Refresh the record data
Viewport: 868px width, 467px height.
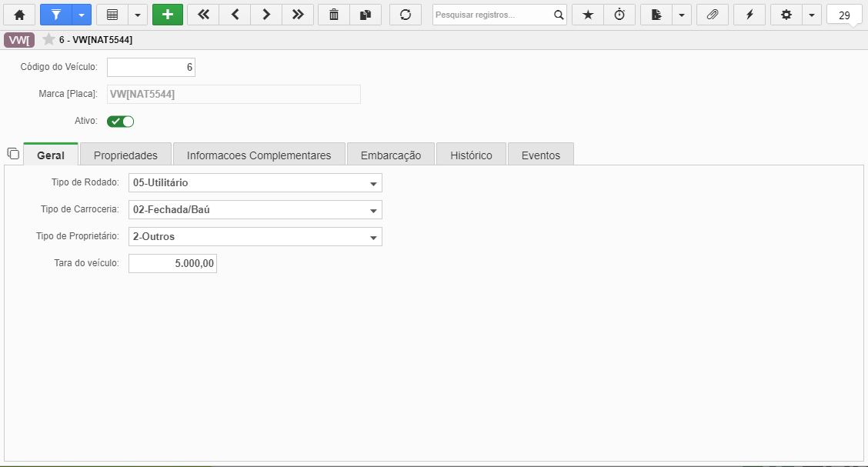pyautogui.click(x=406, y=15)
